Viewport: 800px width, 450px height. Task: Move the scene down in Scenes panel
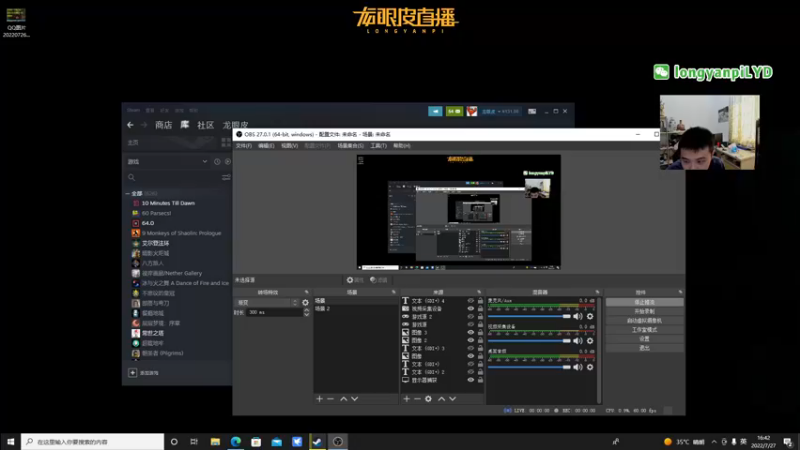[355, 399]
